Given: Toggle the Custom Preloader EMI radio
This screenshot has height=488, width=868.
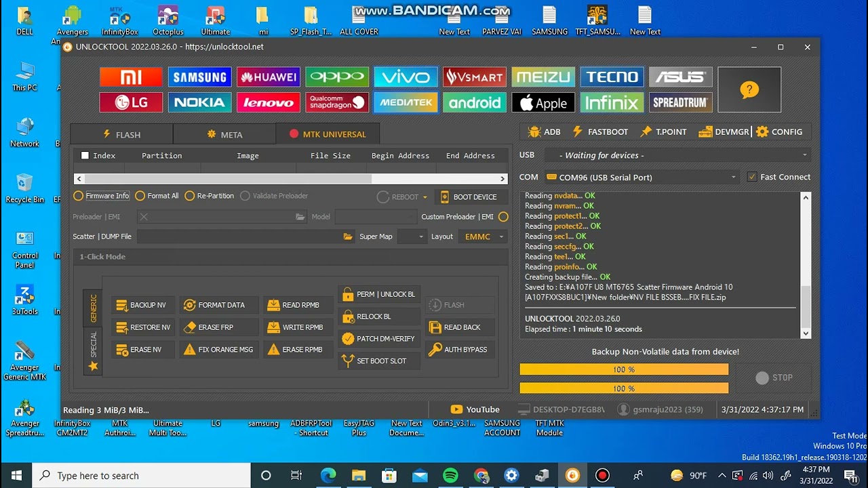Looking at the screenshot, I should click(503, 217).
